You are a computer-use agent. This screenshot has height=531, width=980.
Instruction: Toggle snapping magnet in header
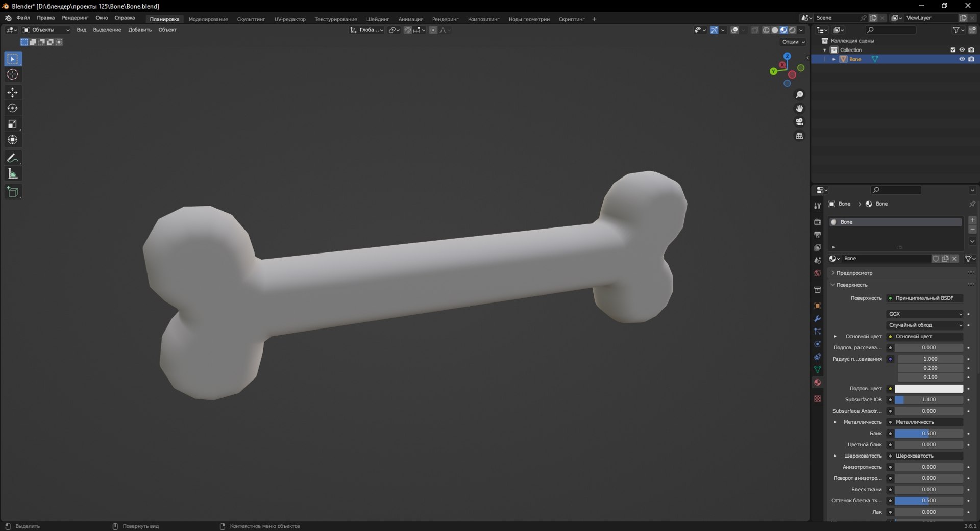click(407, 30)
